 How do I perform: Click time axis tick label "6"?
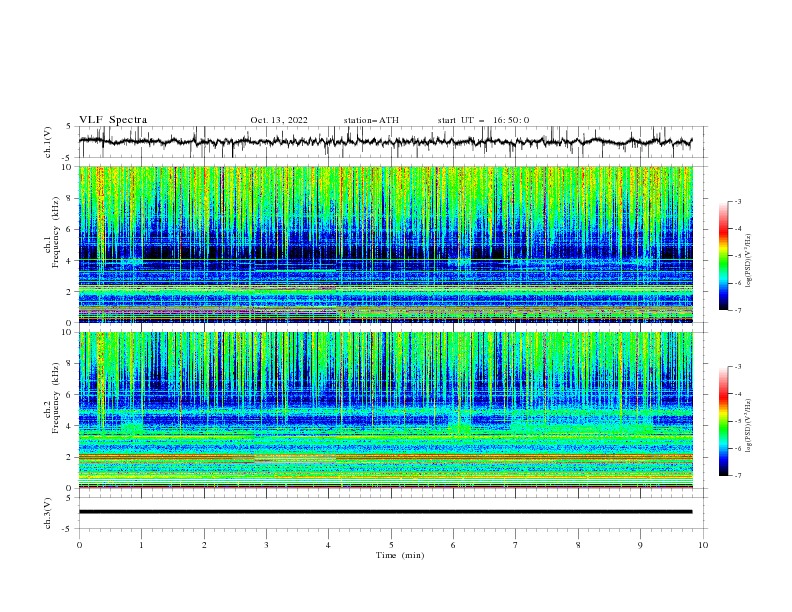453,545
